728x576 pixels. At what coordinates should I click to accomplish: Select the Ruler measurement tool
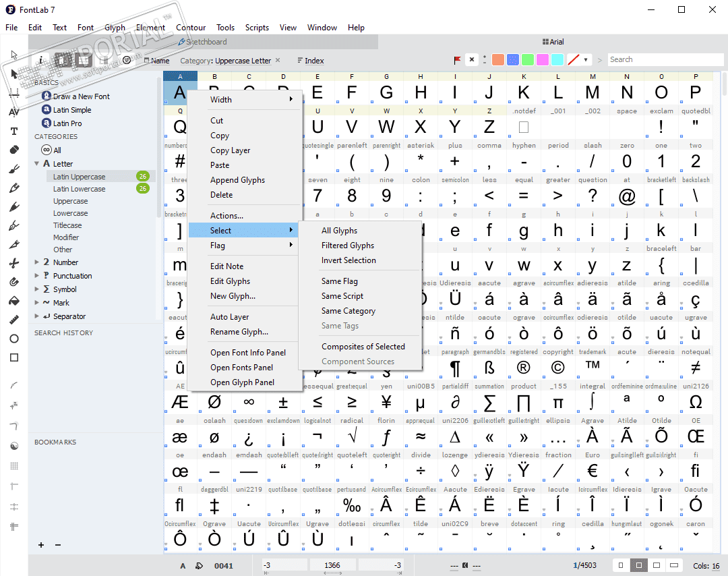(14, 320)
